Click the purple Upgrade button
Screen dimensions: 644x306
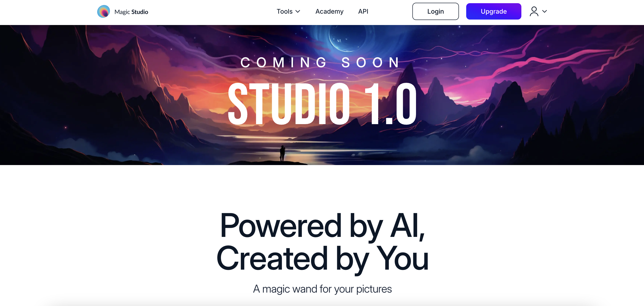coord(493,12)
